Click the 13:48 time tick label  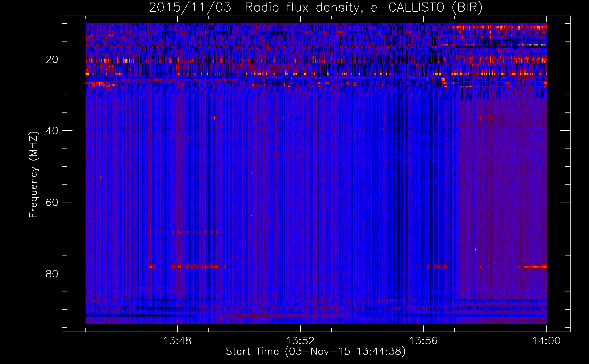pyautogui.click(x=177, y=341)
